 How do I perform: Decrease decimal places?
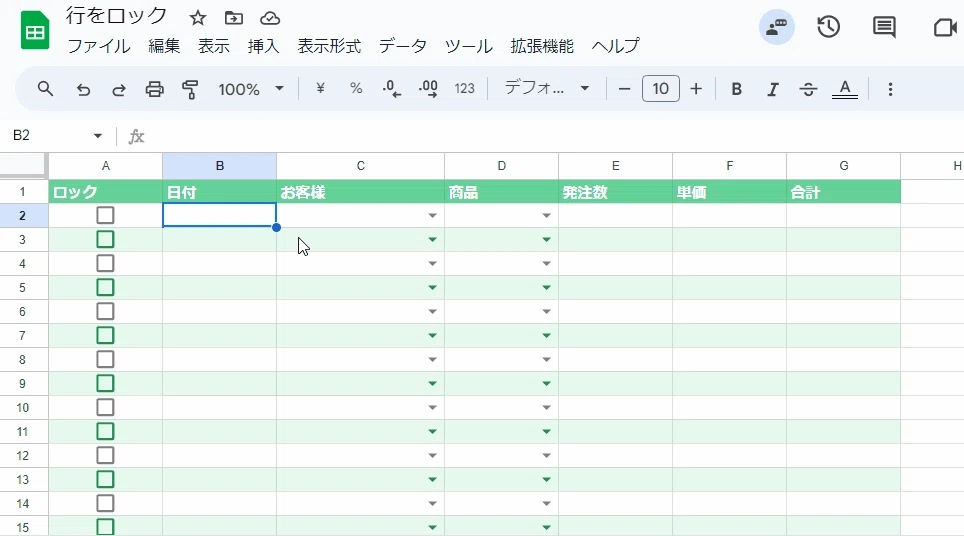click(392, 89)
